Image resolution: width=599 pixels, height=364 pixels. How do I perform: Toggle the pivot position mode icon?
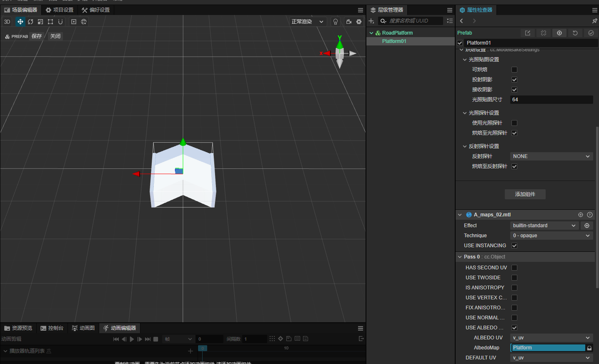[74, 22]
